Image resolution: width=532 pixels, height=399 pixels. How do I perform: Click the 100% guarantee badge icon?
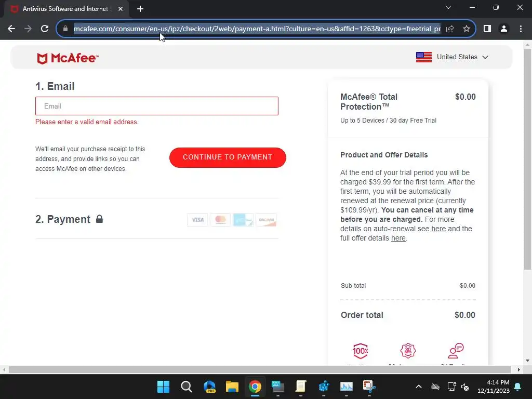pos(361,351)
